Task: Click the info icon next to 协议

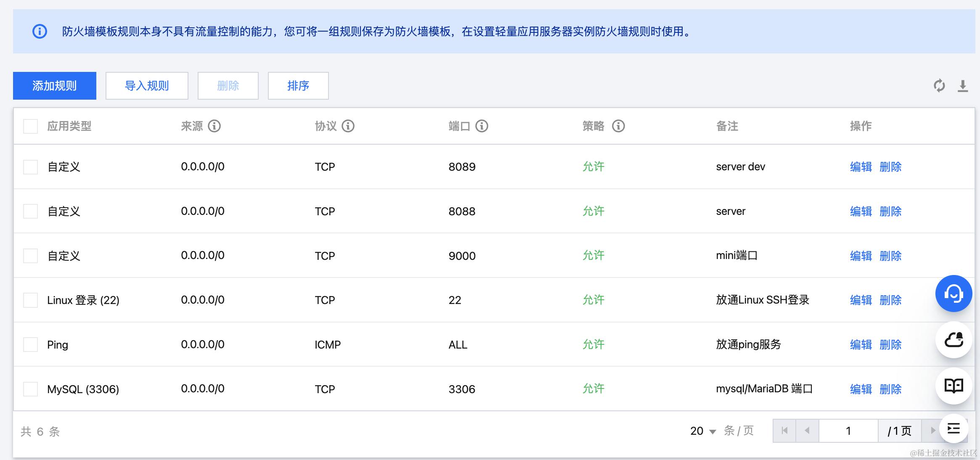Action: (348, 126)
